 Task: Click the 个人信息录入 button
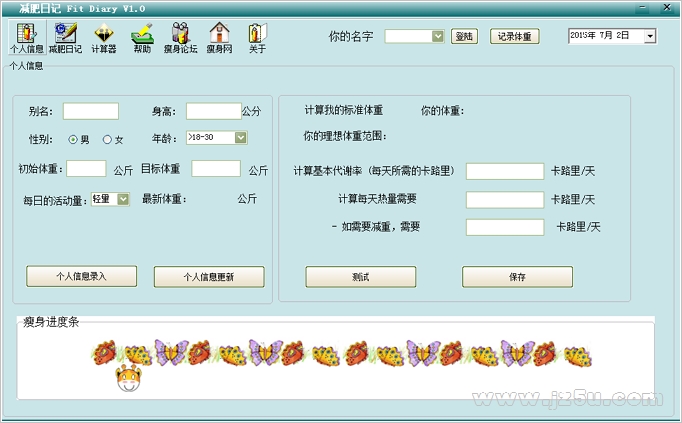[x=81, y=276]
